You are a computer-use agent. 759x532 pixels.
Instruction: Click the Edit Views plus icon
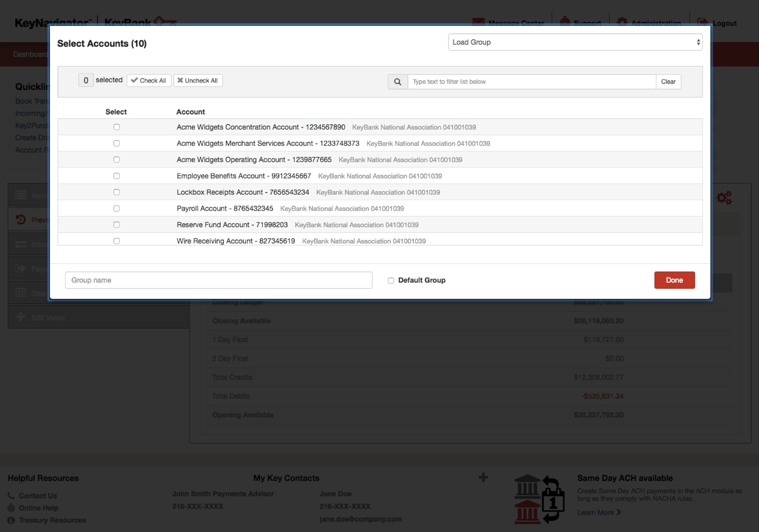pos(21,317)
